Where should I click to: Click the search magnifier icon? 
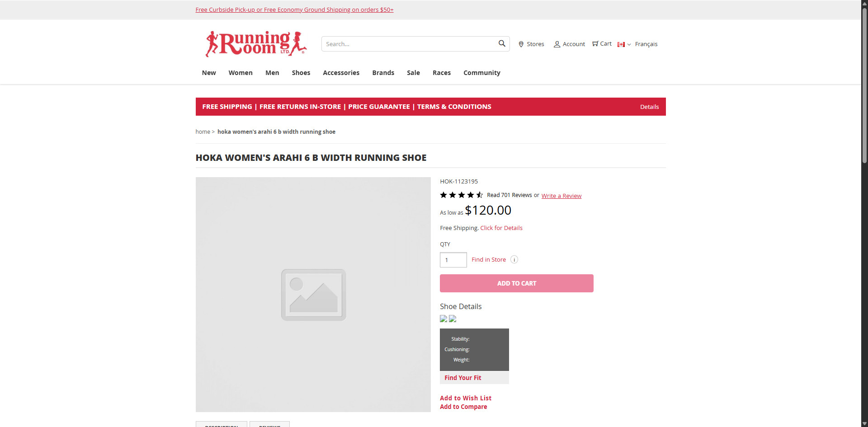pos(501,43)
